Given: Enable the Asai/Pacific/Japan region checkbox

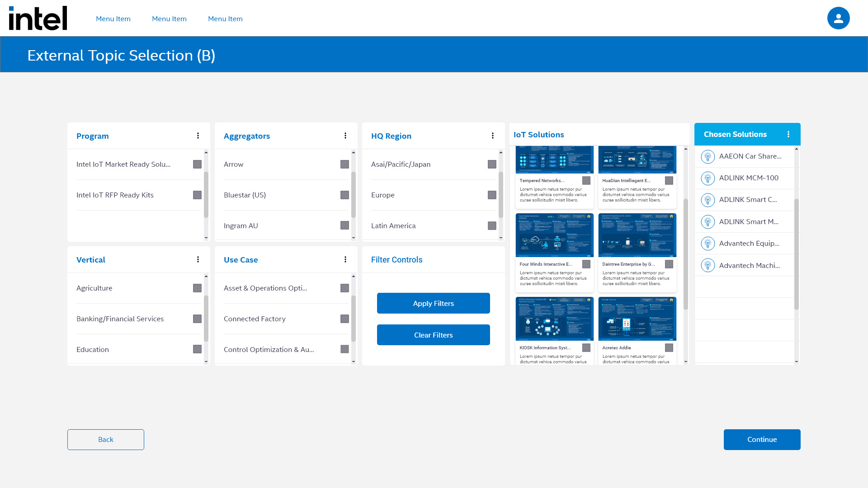Looking at the screenshot, I should tap(492, 164).
